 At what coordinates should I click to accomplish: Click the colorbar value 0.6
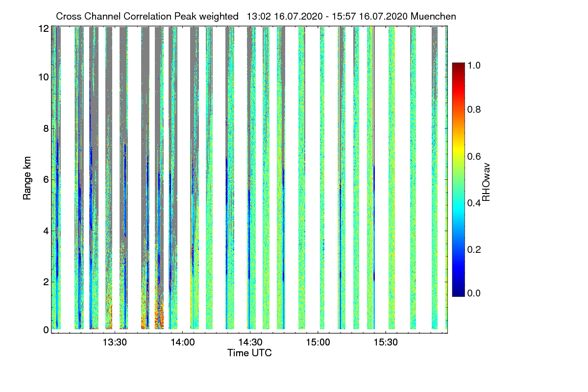pyautogui.click(x=473, y=156)
